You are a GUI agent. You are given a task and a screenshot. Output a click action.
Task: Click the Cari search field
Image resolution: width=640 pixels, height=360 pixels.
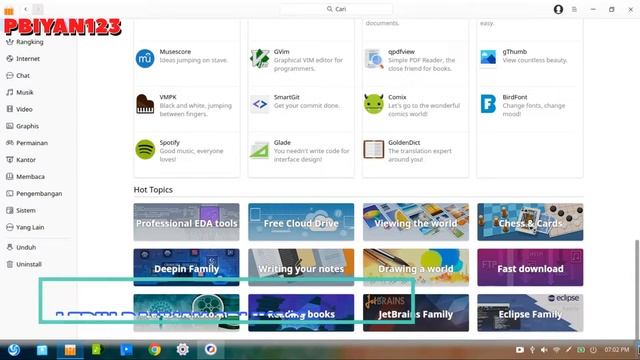pyautogui.click(x=336, y=9)
